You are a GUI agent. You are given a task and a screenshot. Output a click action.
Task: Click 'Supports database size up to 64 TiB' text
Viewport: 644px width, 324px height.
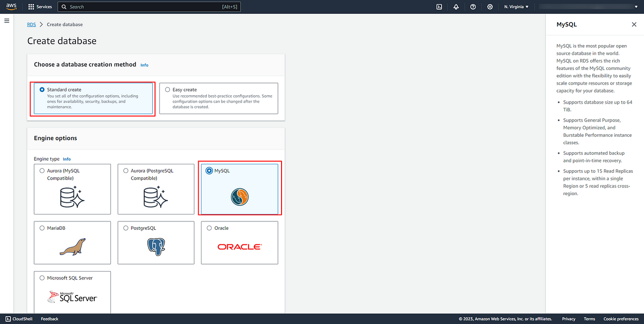598,105
